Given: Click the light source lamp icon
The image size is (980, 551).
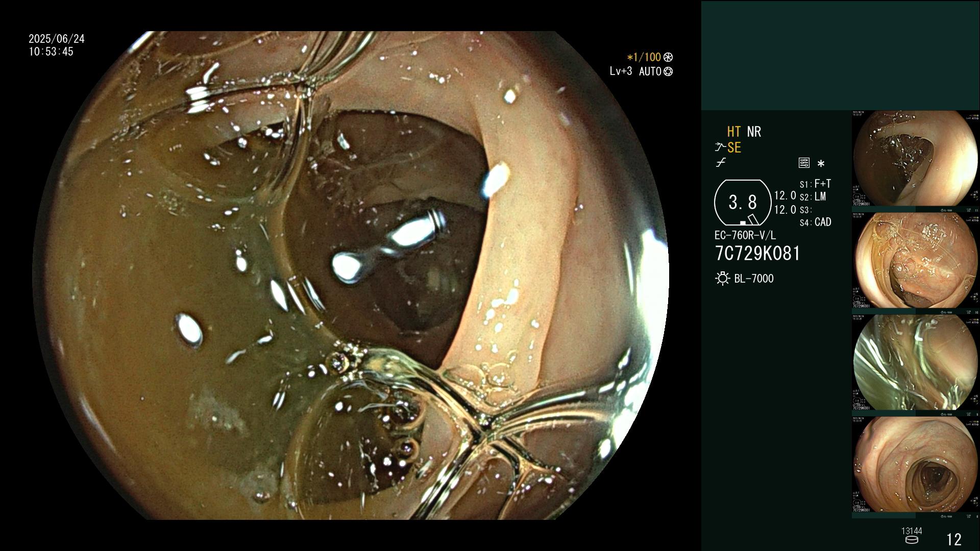Looking at the screenshot, I should (x=722, y=279).
